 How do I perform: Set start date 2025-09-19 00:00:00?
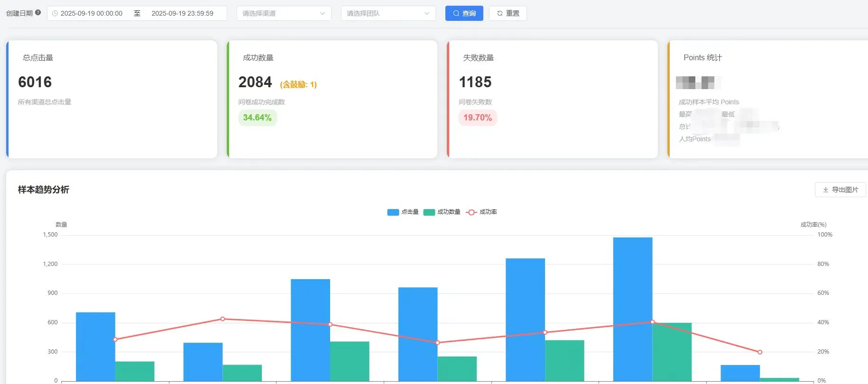pos(92,13)
